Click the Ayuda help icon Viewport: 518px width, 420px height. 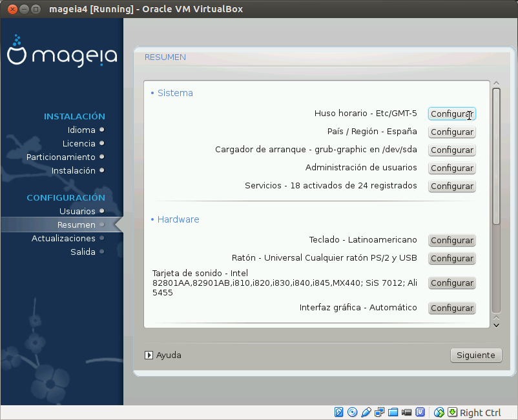150,355
